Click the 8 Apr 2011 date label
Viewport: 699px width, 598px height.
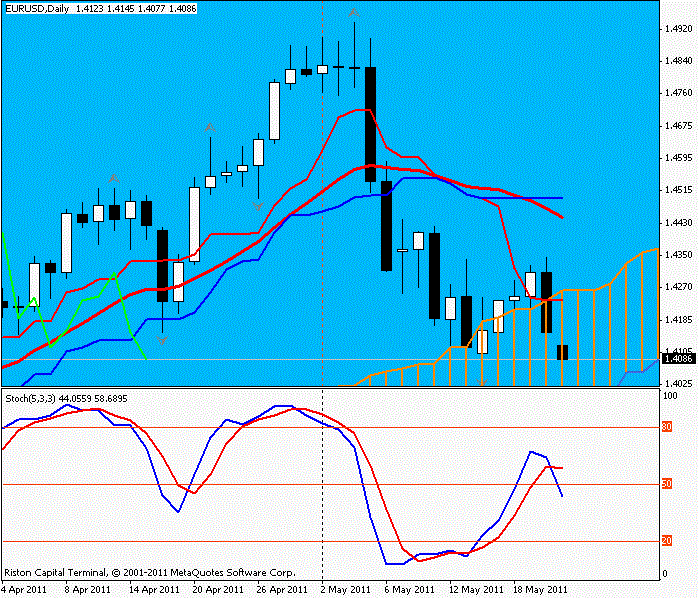88,590
